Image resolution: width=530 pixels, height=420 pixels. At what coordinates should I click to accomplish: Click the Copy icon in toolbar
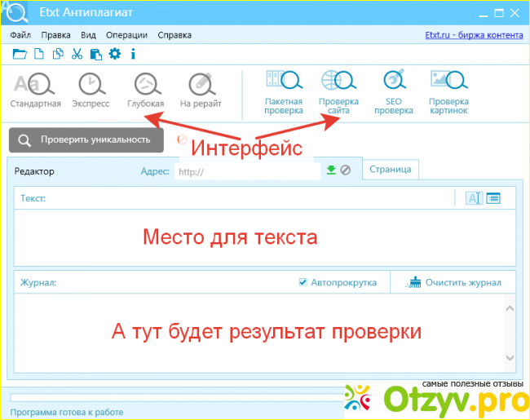click(58, 55)
